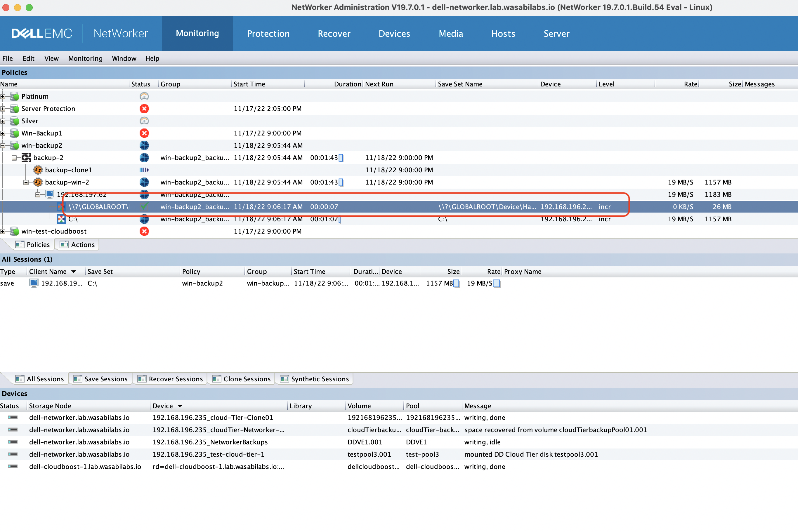Open the Devices tab
This screenshot has width=798, height=532.
coord(394,34)
